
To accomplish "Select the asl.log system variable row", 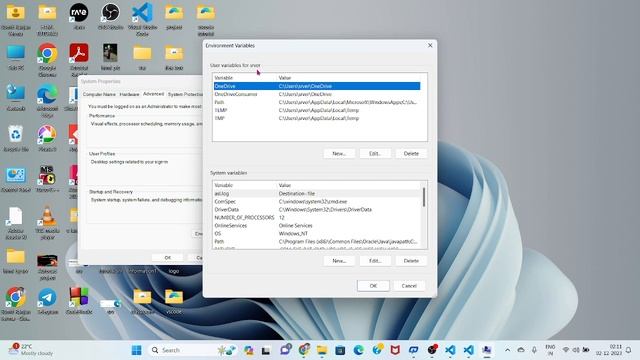I will click(x=317, y=193).
